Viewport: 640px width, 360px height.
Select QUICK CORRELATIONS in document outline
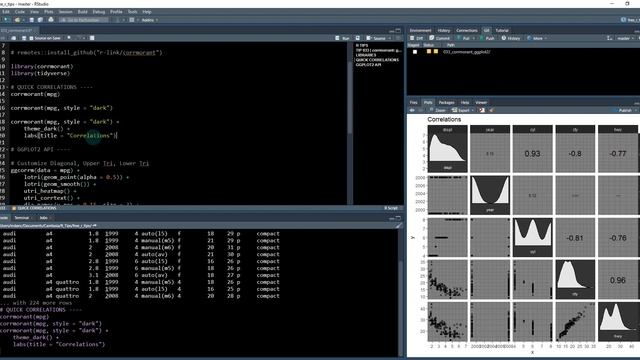click(x=377, y=60)
